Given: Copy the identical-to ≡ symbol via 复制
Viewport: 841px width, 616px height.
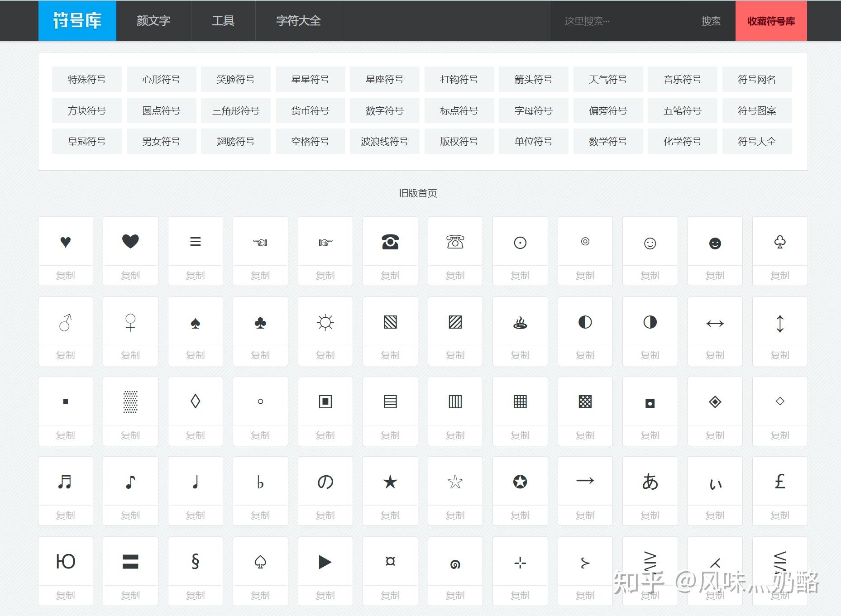Looking at the screenshot, I should pyautogui.click(x=196, y=276).
